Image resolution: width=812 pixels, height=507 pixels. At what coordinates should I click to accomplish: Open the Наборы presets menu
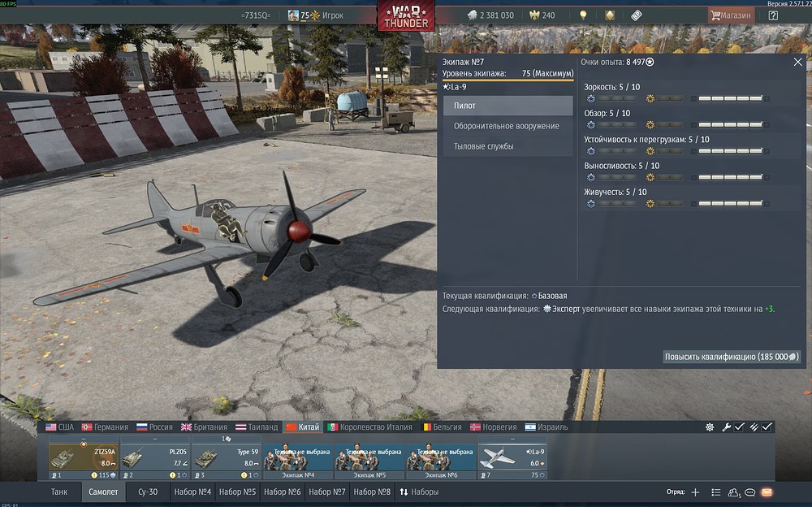pyautogui.click(x=419, y=492)
